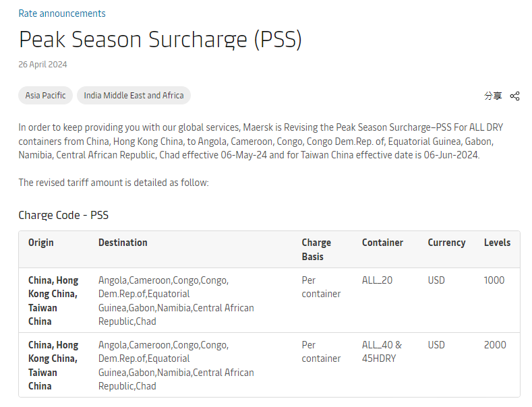Click the Container column header
This screenshot has width=532, height=407.
(382, 243)
